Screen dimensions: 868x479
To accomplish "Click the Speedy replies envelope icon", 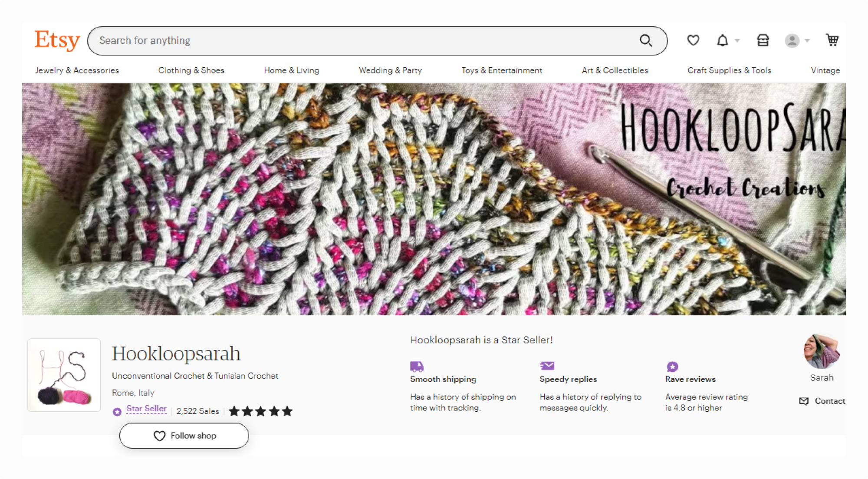I will (x=547, y=366).
